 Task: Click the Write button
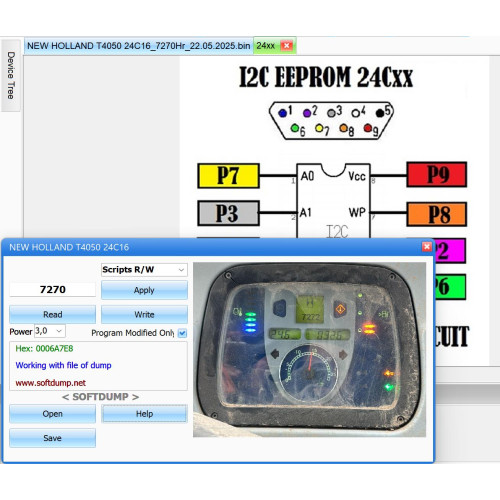click(144, 314)
